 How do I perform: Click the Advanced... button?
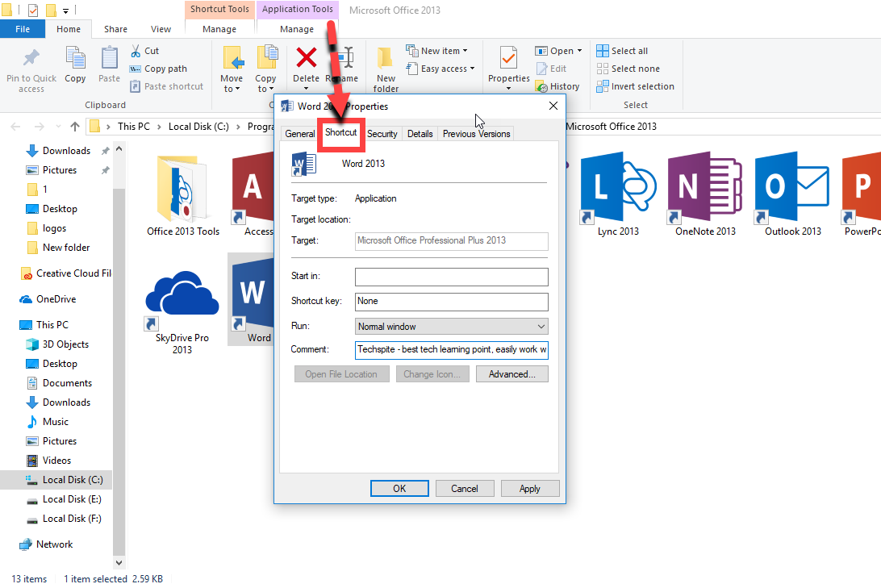point(511,374)
